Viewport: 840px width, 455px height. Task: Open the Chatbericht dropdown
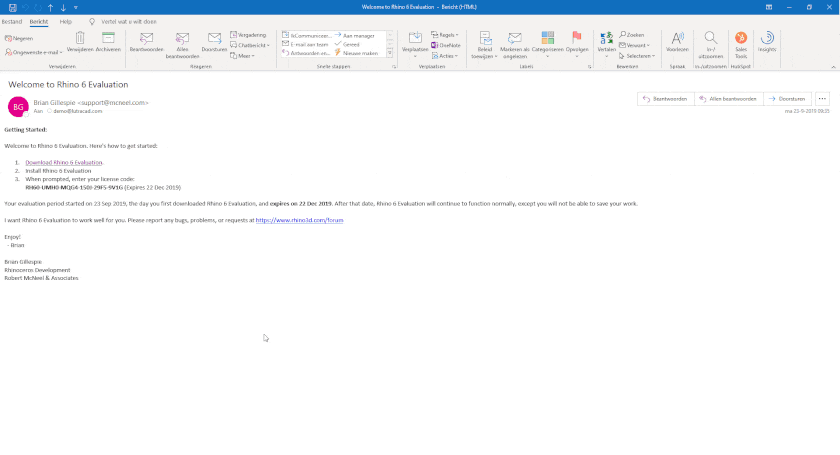pos(250,46)
